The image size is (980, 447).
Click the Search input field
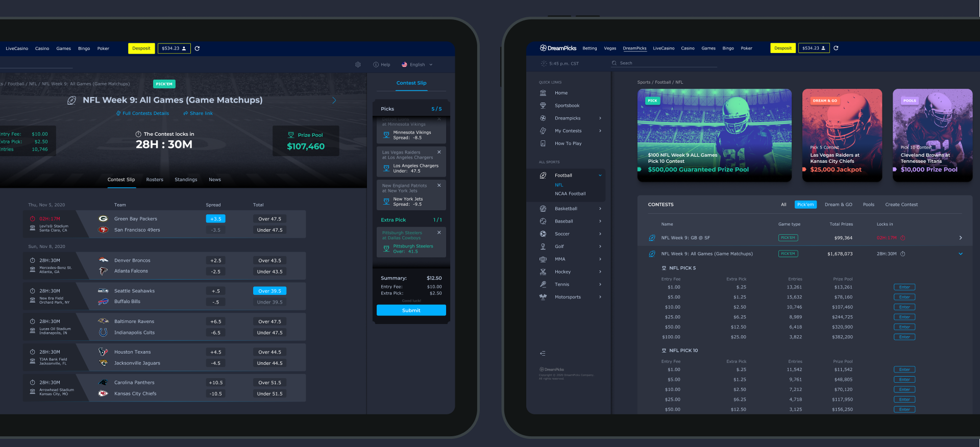click(664, 63)
